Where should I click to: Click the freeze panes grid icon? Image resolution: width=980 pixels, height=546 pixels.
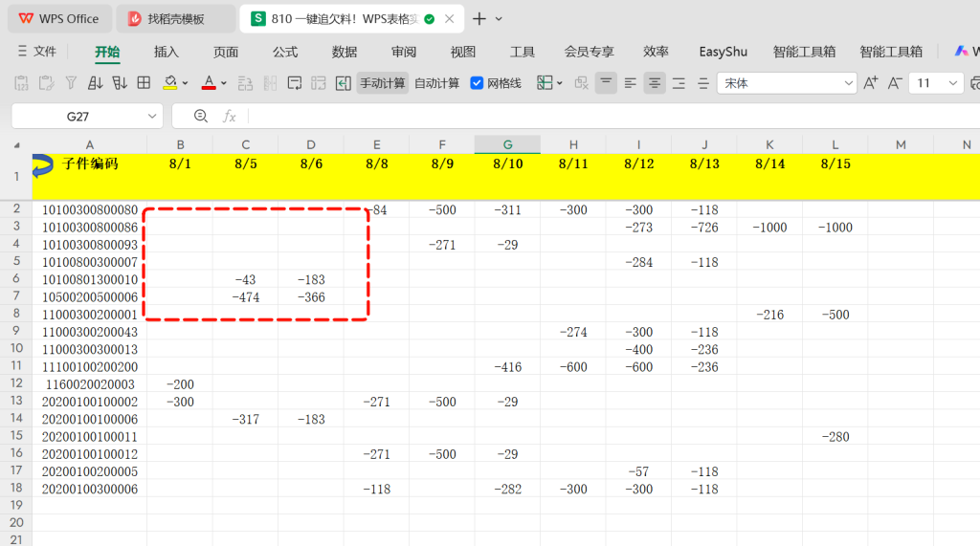coord(545,83)
